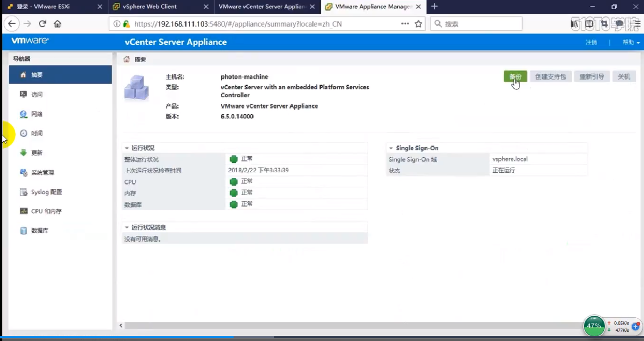Viewport: 644px width, 341px height.
Task: Open the 摘要 summary navigator item
Action: [60, 75]
